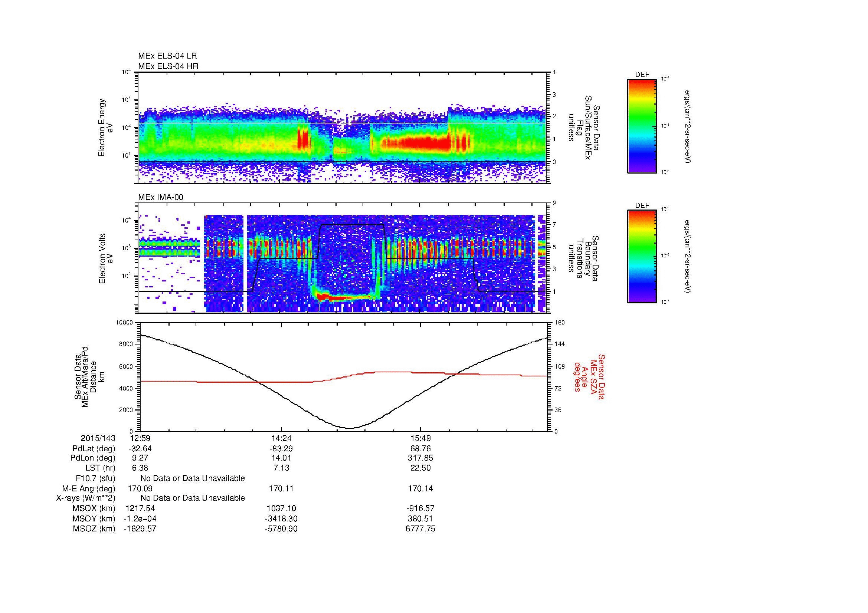This screenshot has height=613, width=868.
Task: Click the lower DEF color bar for IMA
Action: [x=642, y=257]
